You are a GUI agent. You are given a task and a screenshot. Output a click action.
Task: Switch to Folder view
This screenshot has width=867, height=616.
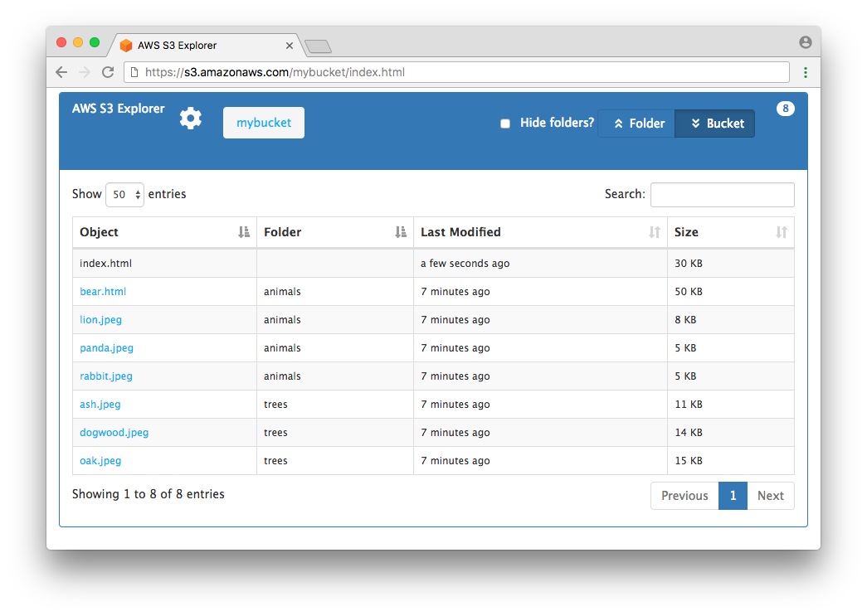click(x=637, y=124)
